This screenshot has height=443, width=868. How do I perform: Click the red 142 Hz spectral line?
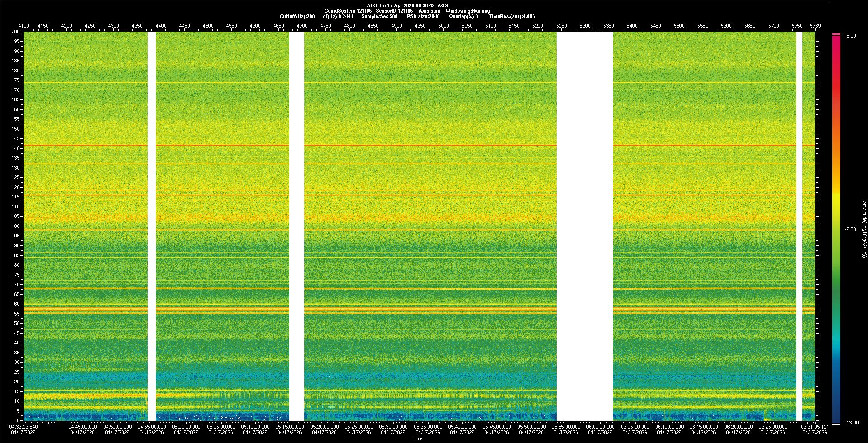[x=407, y=145]
